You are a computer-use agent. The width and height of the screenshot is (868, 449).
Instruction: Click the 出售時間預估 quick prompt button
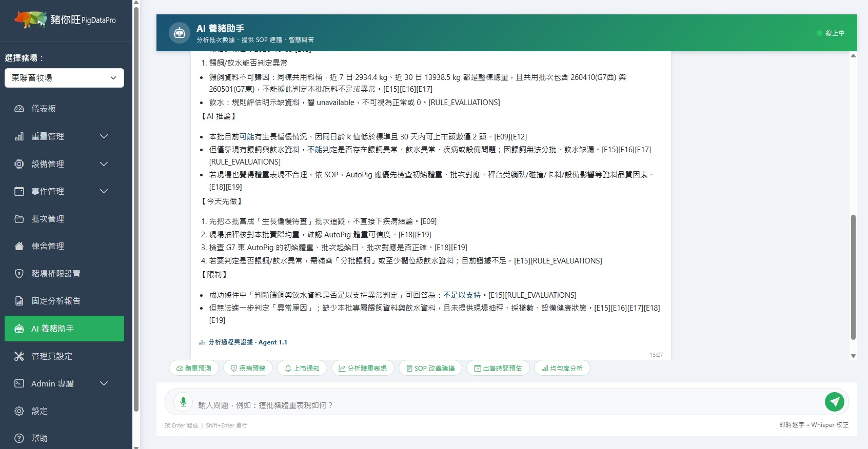(498, 368)
